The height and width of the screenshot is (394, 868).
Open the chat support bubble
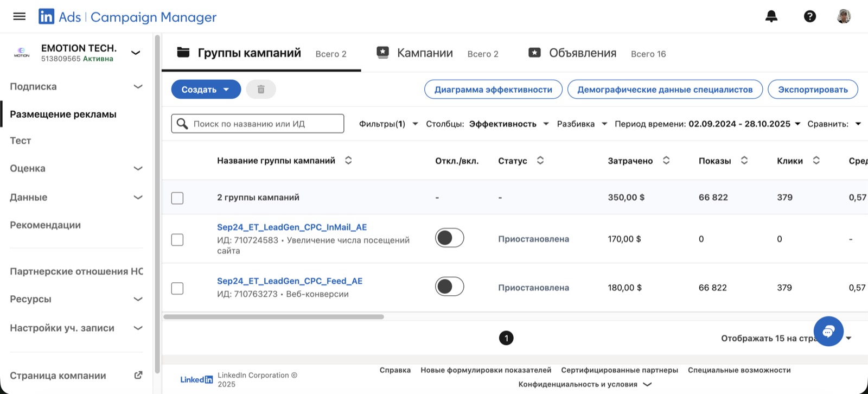828,331
